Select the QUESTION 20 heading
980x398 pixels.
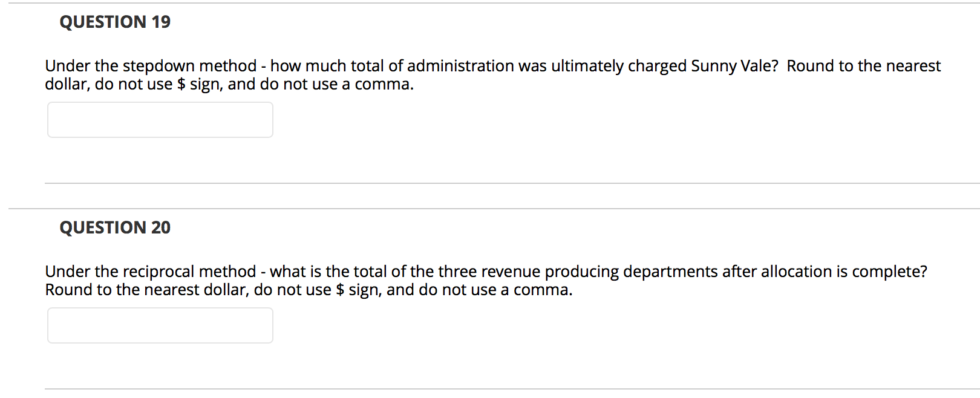click(114, 227)
